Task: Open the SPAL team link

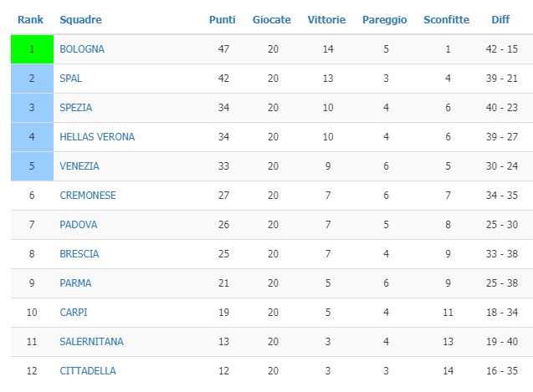Action: pos(71,79)
